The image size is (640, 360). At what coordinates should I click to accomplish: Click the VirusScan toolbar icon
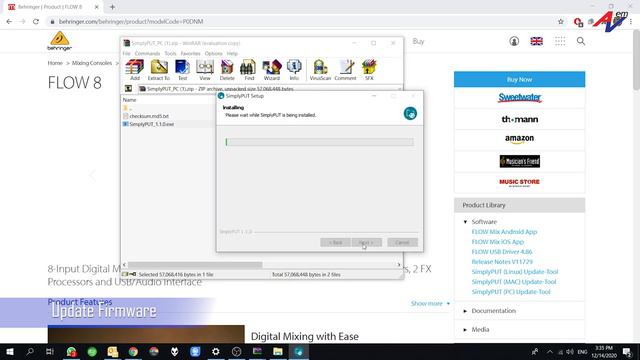(x=320, y=70)
